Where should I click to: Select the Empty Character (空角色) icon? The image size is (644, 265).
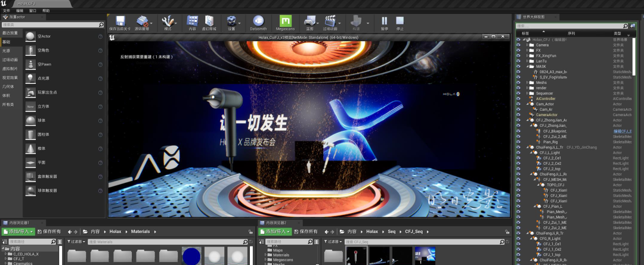[x=30, y=51]
